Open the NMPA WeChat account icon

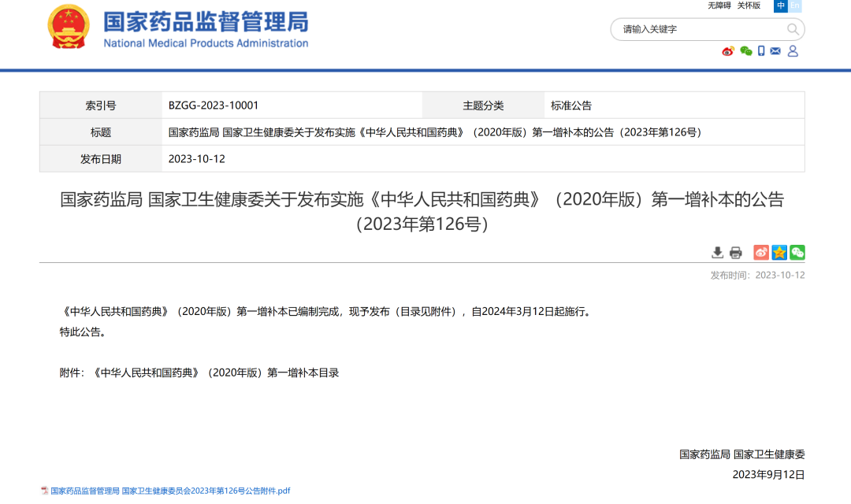[x=745, y=50]
